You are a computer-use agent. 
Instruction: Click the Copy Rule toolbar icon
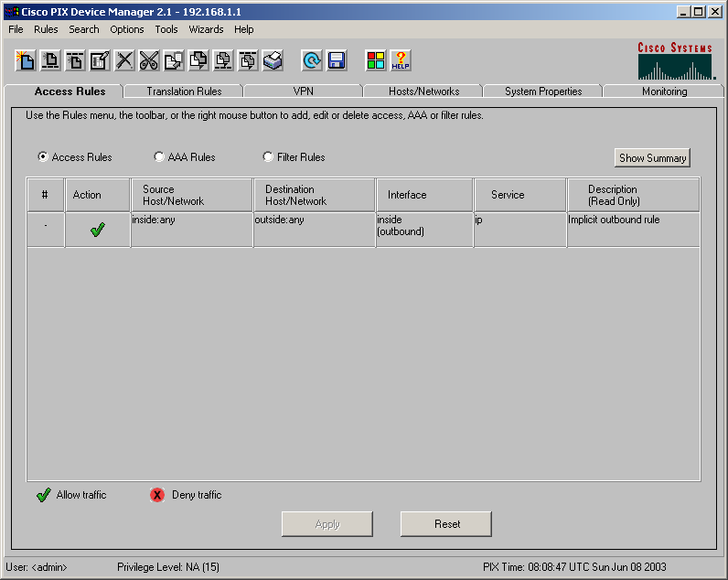[x=174, y=60]
